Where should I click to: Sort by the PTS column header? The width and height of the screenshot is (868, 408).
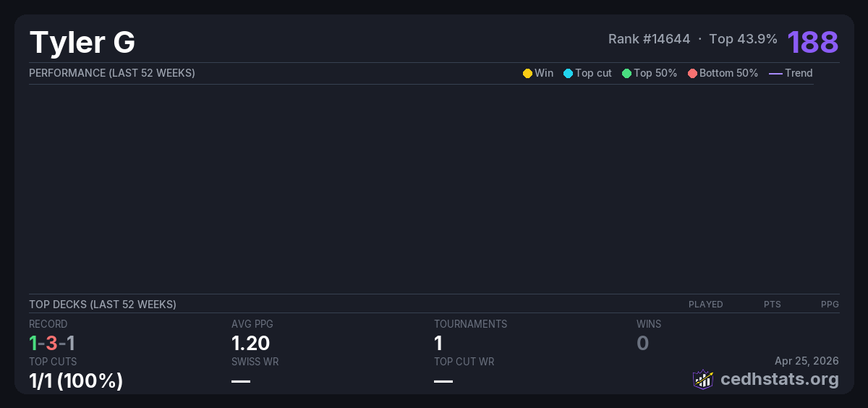click(x=772, y=305)
